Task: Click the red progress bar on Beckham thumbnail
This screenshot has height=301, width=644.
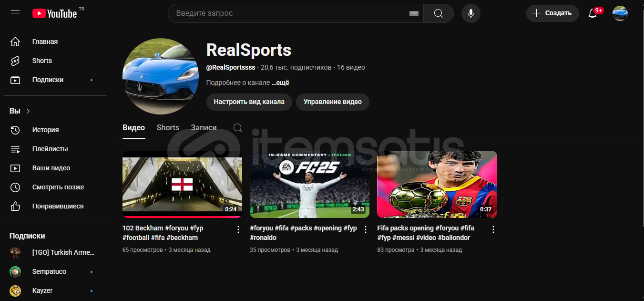Action: [x=182, y=217]
